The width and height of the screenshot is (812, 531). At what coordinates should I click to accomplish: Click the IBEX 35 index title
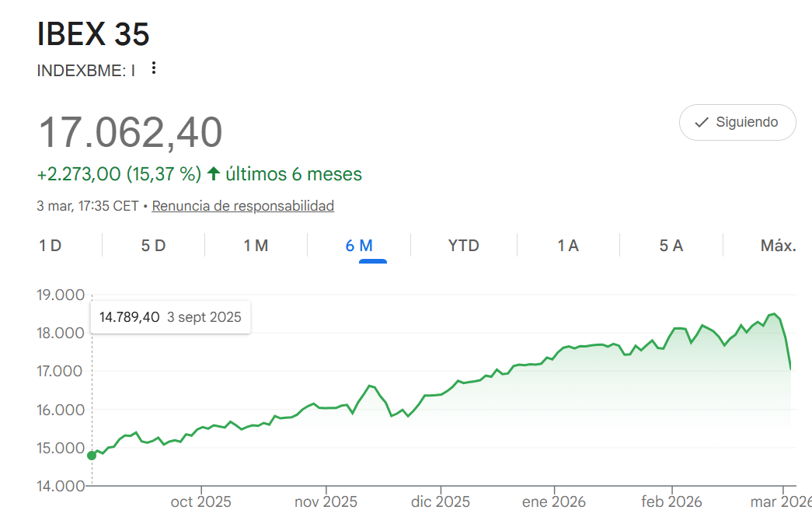(93, 34)
